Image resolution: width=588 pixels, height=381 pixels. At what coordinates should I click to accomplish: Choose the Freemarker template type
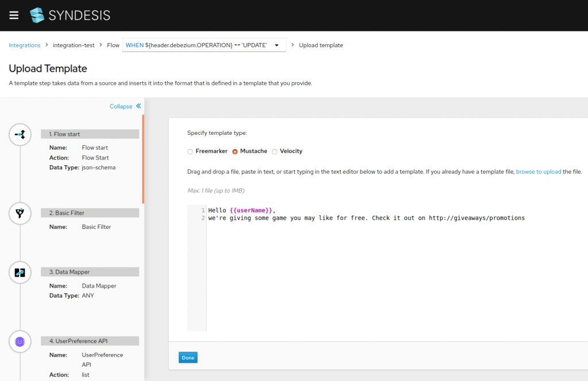coord(191,151)
